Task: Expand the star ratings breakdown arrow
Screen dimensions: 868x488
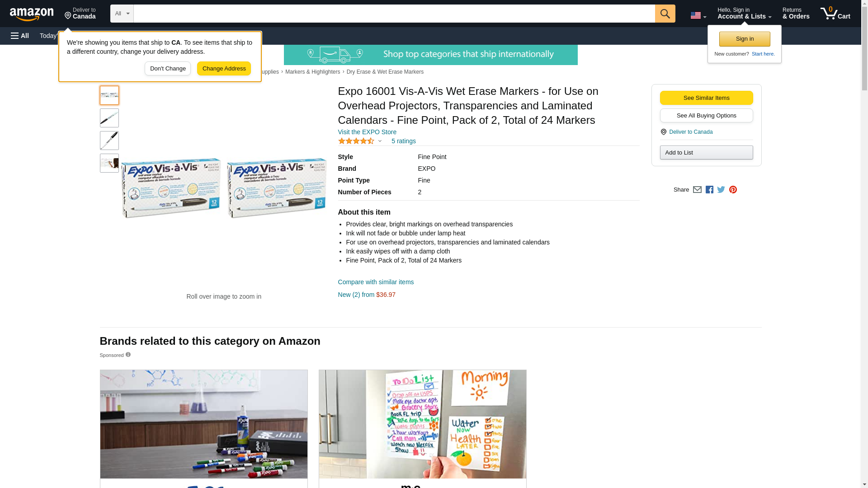Action: pyautogui.click(x=380, y=141)
